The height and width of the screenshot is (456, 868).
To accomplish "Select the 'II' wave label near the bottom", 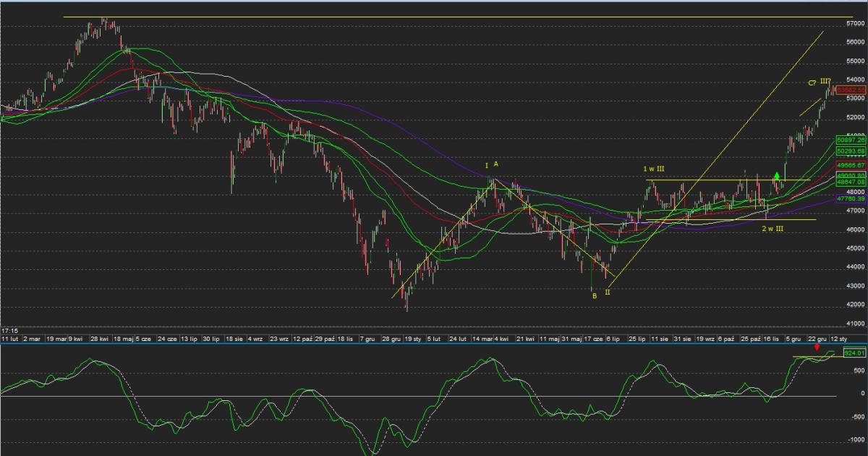I will [608, 292].
